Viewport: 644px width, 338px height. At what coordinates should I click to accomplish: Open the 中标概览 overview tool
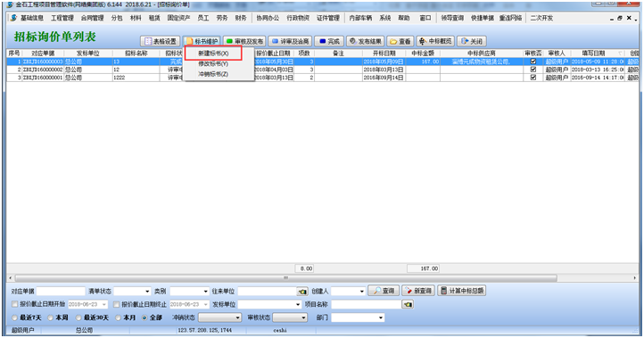pyautogui.click(x=435, y=42)
